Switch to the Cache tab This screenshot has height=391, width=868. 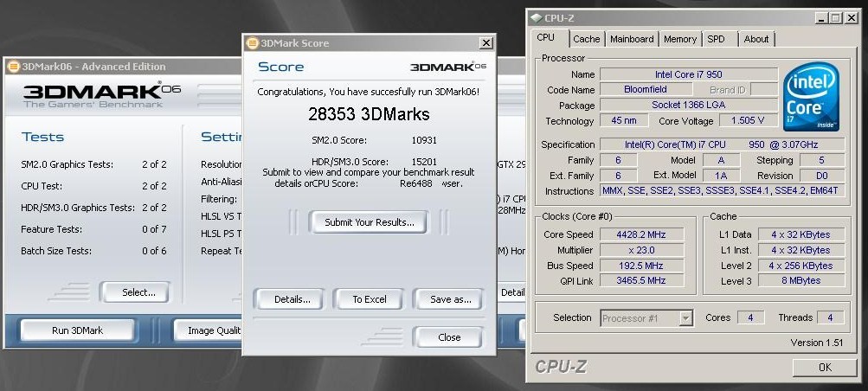[586, 39]
